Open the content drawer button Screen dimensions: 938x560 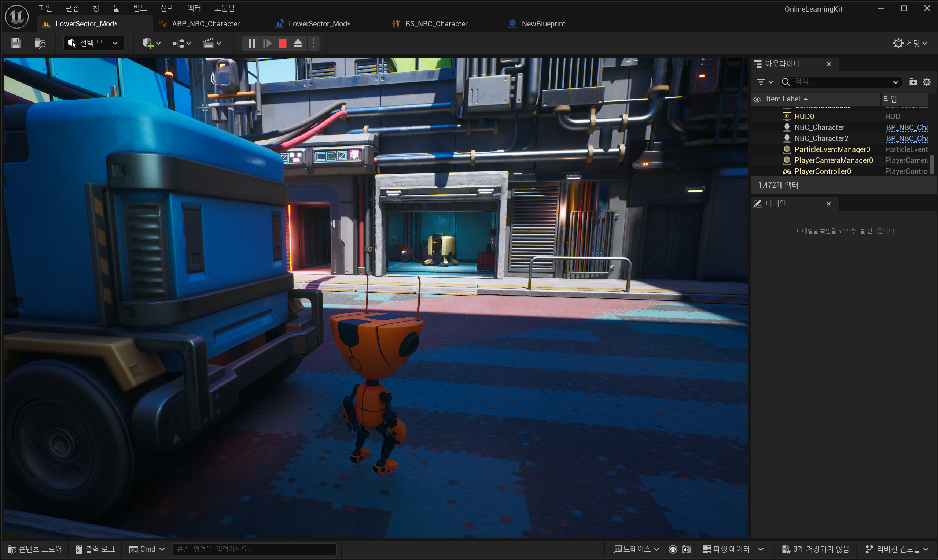point(35,549)
